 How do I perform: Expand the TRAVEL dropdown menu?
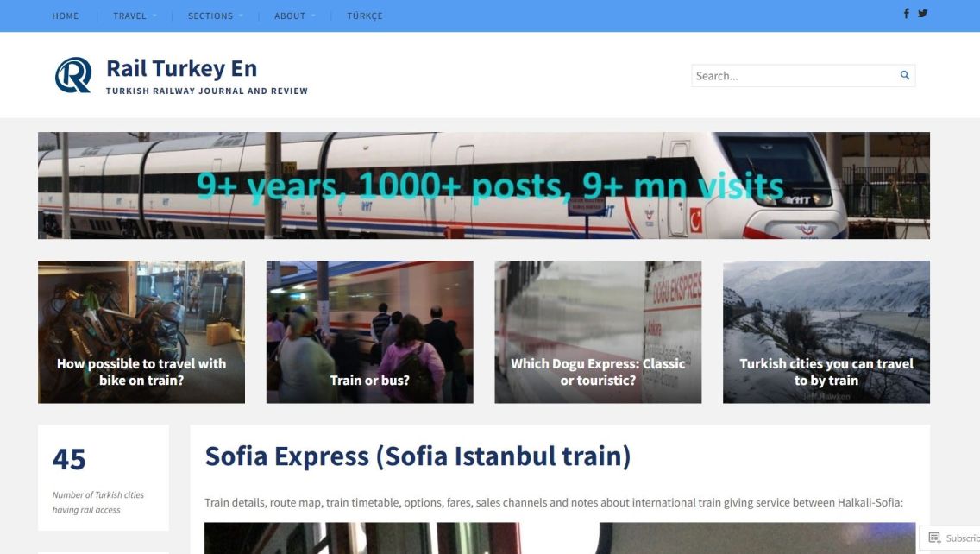[x=135, y=16]
